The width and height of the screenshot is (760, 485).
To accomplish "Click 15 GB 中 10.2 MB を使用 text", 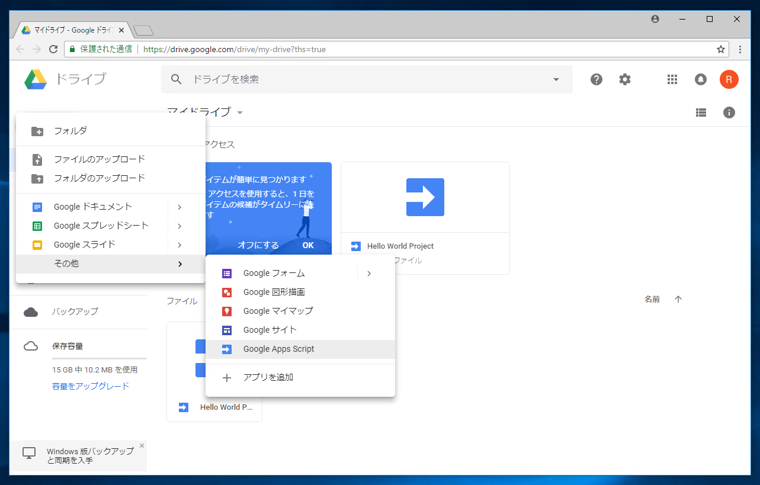I will point(95,370).
